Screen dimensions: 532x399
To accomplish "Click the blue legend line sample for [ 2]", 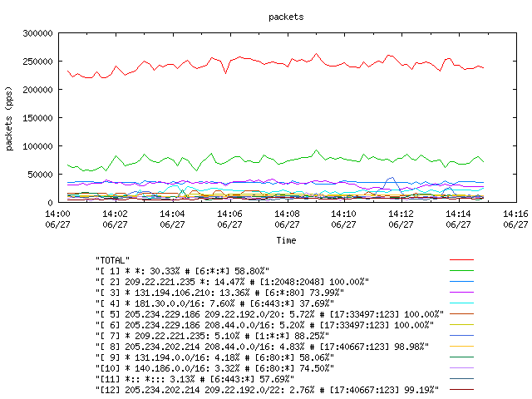I will [x=461, y=282].
